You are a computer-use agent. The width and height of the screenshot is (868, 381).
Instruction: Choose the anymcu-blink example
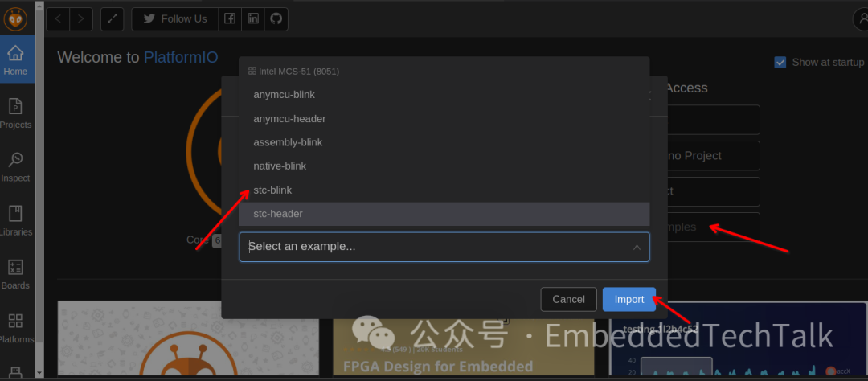click(x=284, y=95)
